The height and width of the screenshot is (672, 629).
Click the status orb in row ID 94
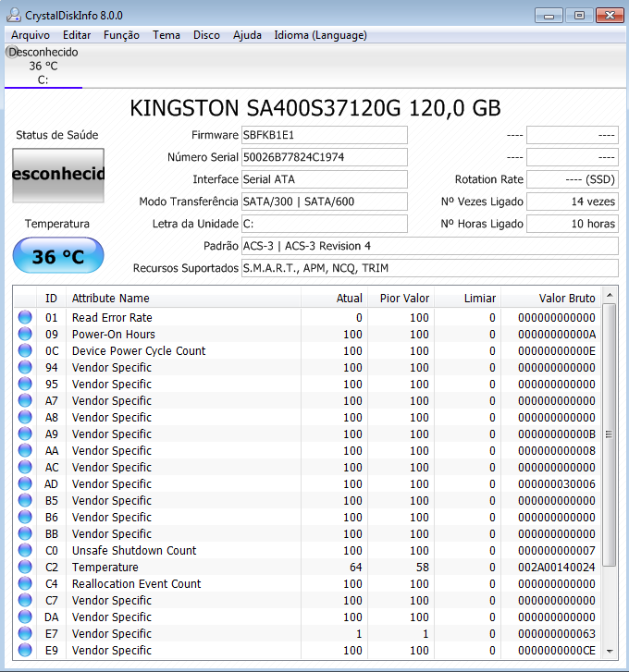coord(25,367)
